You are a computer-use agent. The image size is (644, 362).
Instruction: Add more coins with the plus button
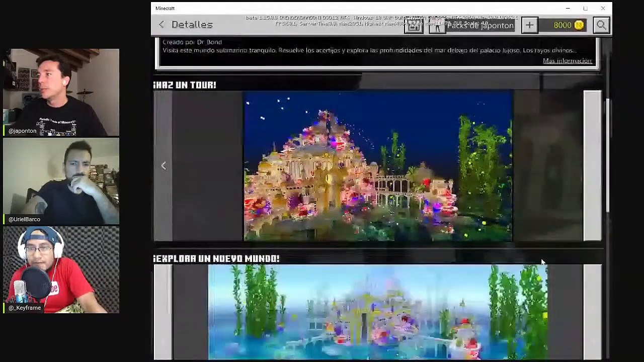[x=530, y=25]
